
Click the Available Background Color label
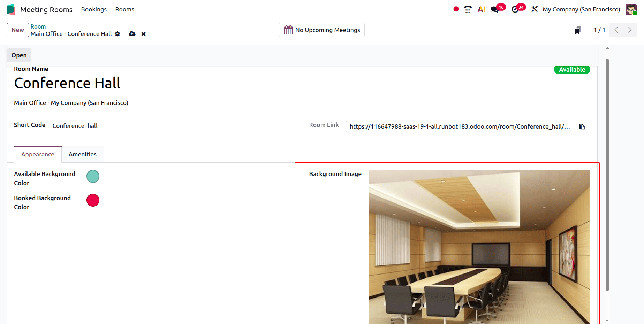[x=45, y=178]
